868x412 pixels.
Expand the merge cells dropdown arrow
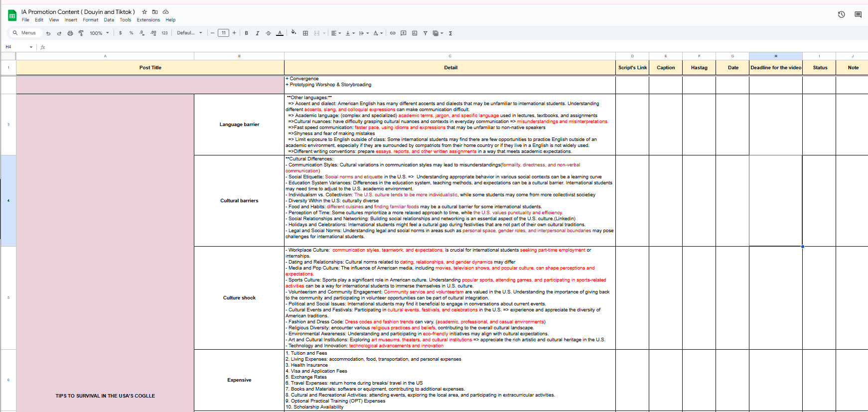[324, 33]
